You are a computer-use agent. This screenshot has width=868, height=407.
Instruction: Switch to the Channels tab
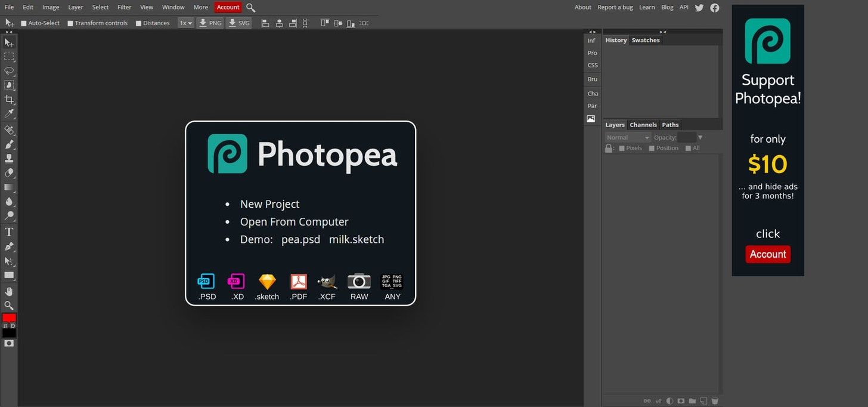point(643,125)
